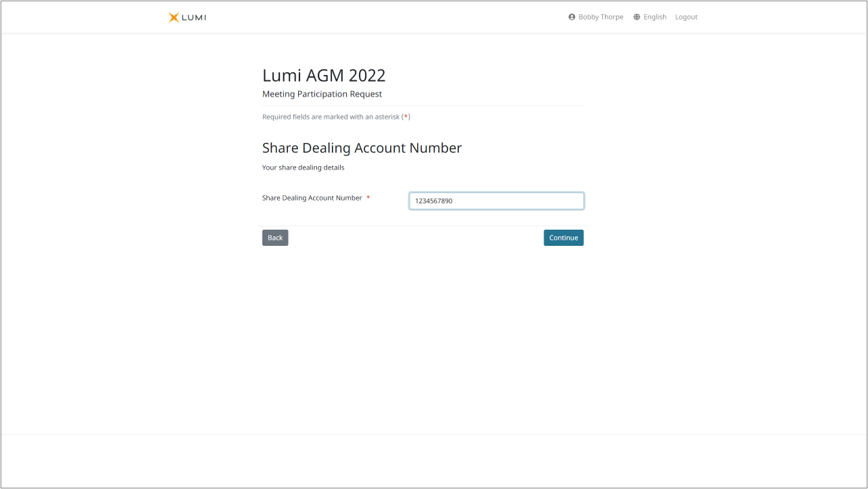Click the account avatar next to Bobby Thorpe
This screenshot has height=489, width=868.
point(571,16)
